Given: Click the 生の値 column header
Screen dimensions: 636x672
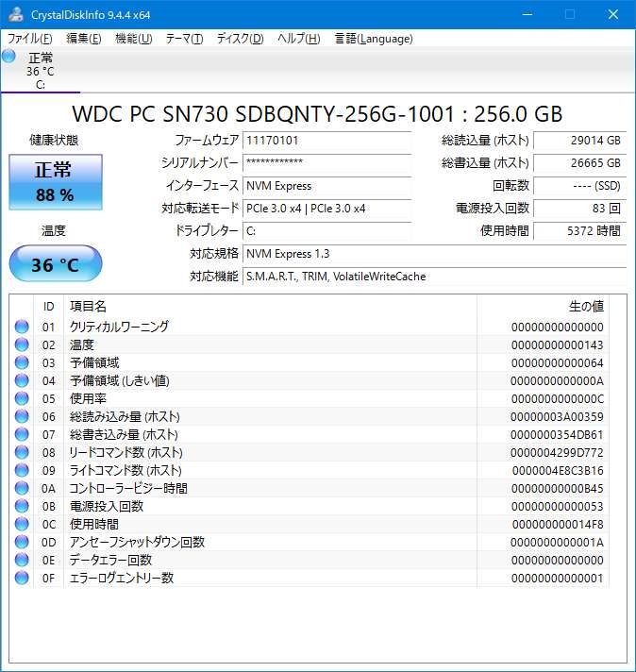Looking at the screenshot, I should (543, 306).
